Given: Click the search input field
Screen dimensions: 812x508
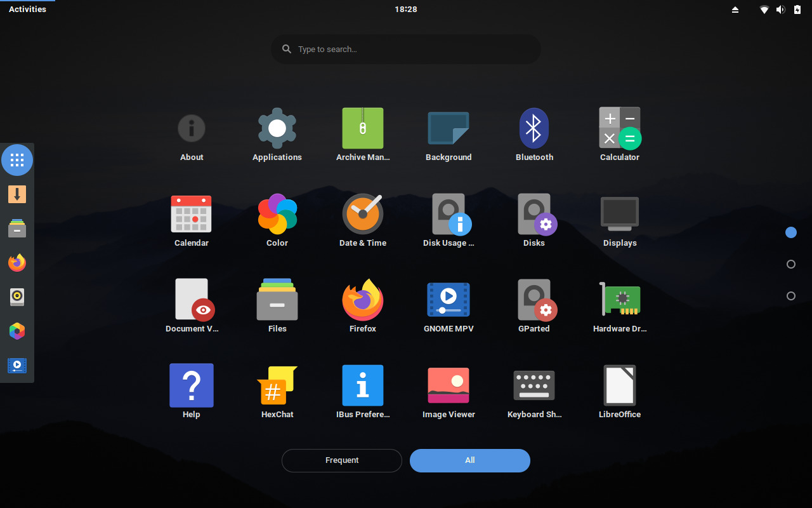Looking at the screenshot, I should pos(405,49).
